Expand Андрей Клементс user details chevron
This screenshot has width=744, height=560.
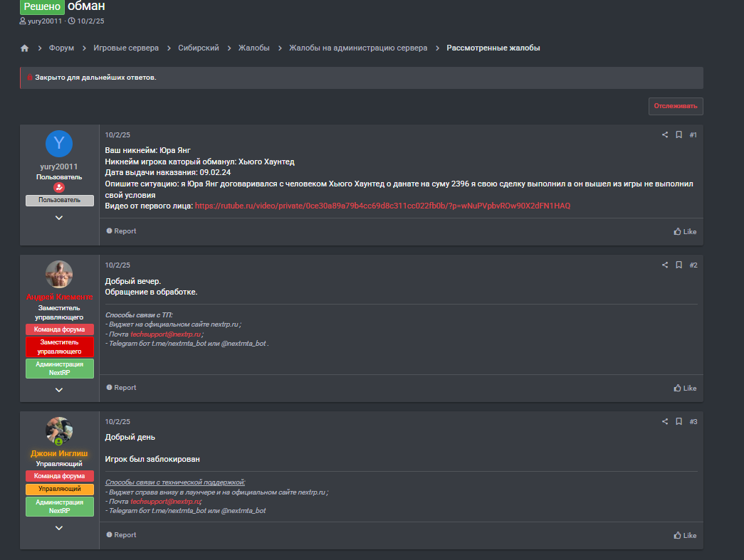coord(59,390)
